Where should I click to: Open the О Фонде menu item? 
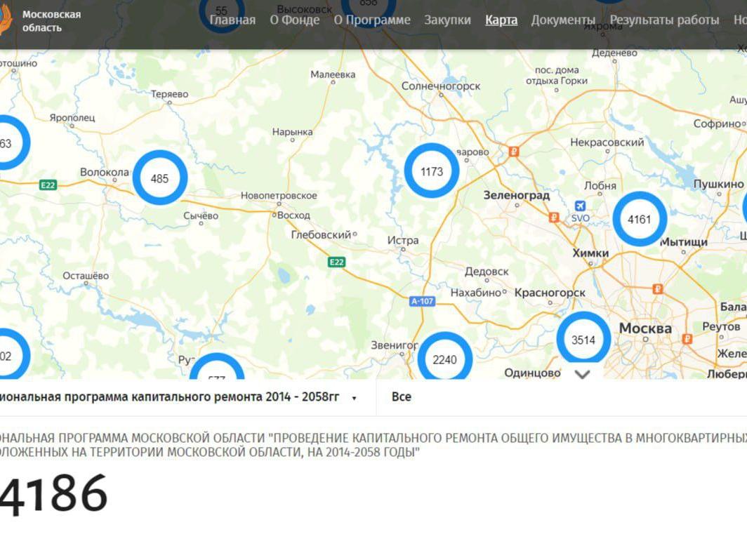[294, 20]
